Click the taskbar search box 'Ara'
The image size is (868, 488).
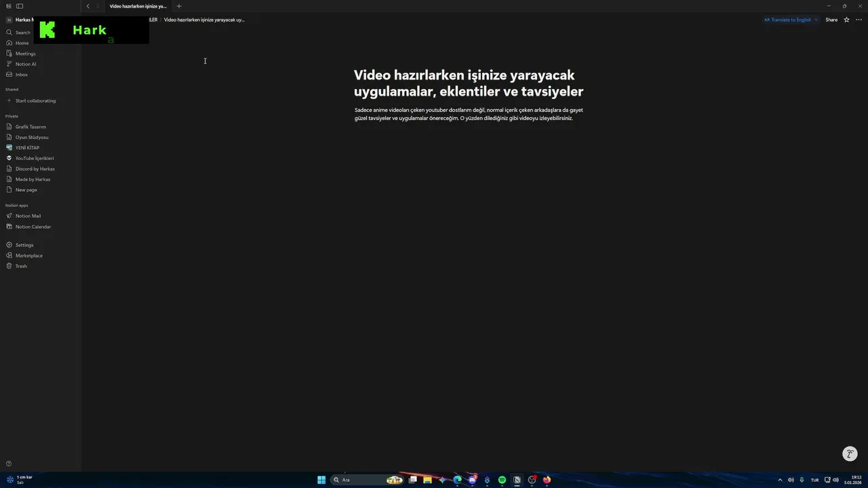tap(367, 480)
